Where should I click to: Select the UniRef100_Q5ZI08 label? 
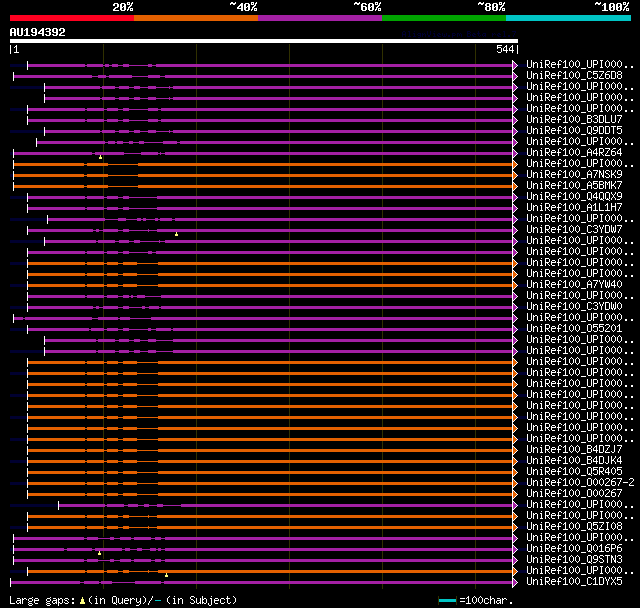[x=574, y=526]
